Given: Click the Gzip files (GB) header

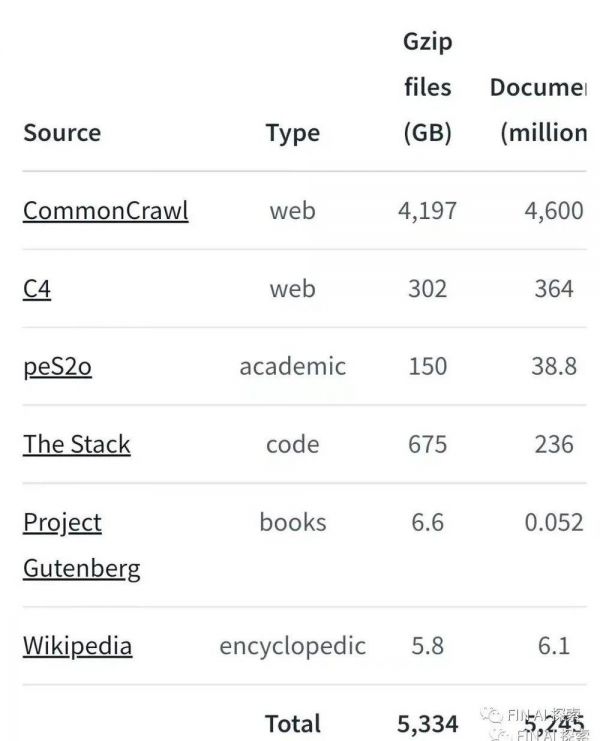Looking at the screenshot, I should (428, 88).
